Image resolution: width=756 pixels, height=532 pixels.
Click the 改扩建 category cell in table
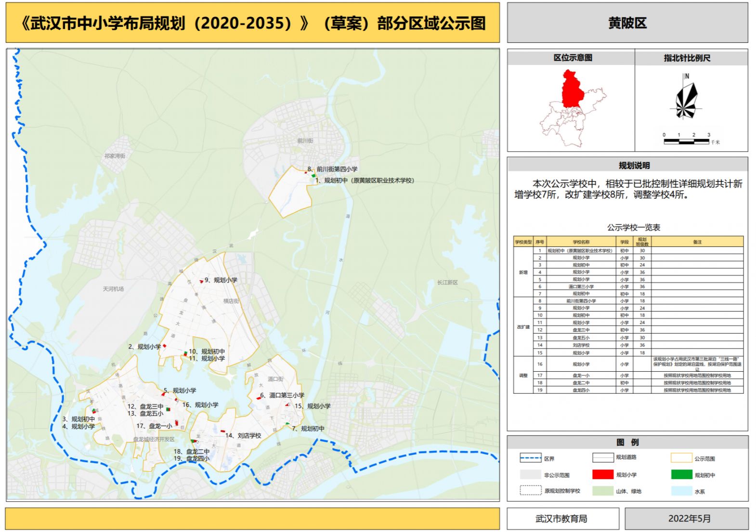click(x=523, y=326)
